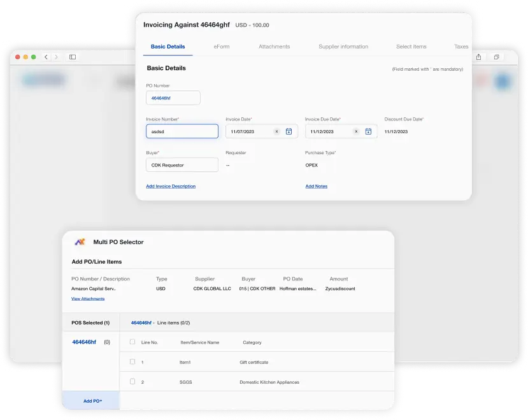Click the browser back arrow

pyautogui.click(x=46, y=57)
